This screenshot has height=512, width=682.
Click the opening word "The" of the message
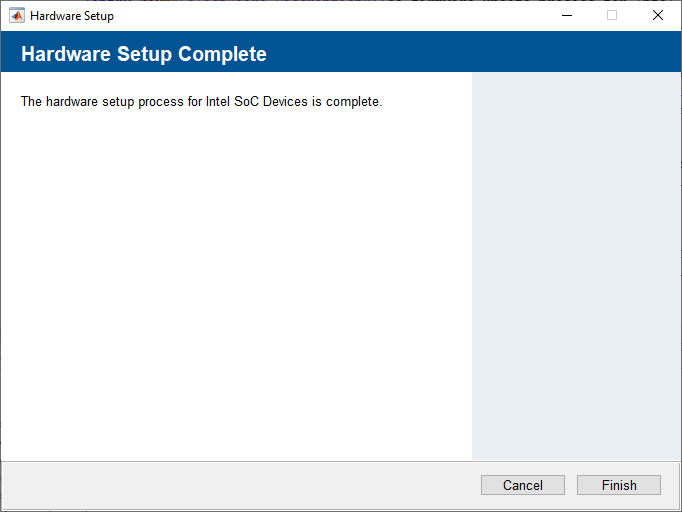coord(32,102)
